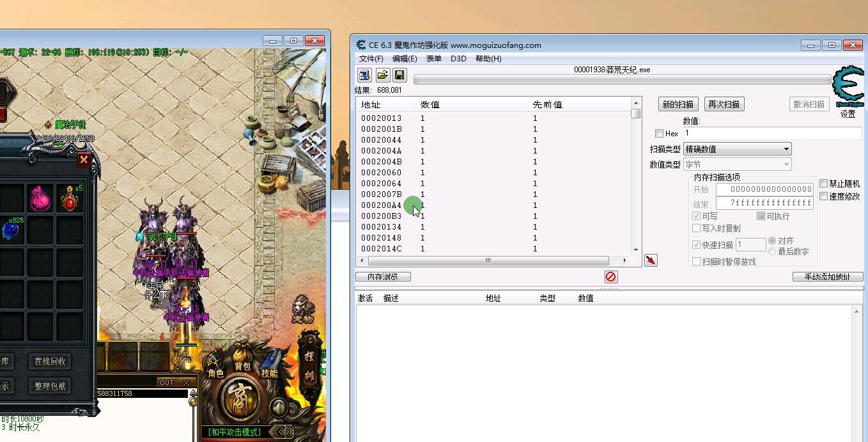Close the chat box with the small X
The width and height of the screenshot is (868, 442).
click(x=186, y=383)
